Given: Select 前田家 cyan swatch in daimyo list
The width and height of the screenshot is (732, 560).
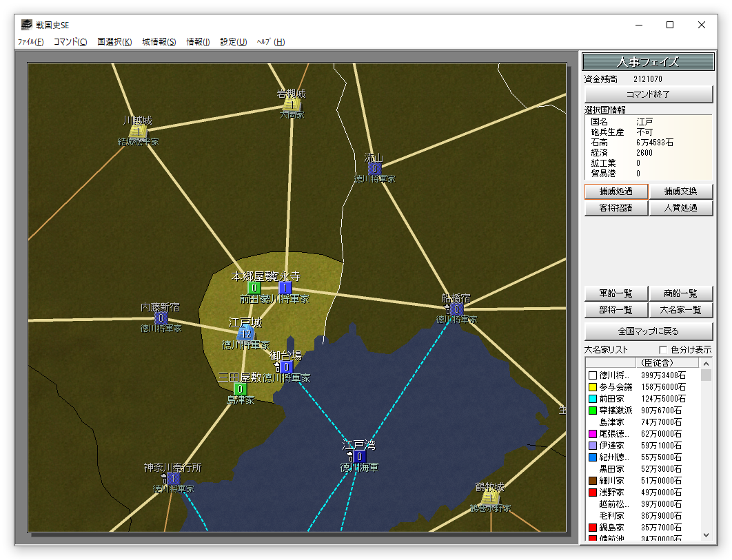Looking at the screenshot, I should coord(592,399).
